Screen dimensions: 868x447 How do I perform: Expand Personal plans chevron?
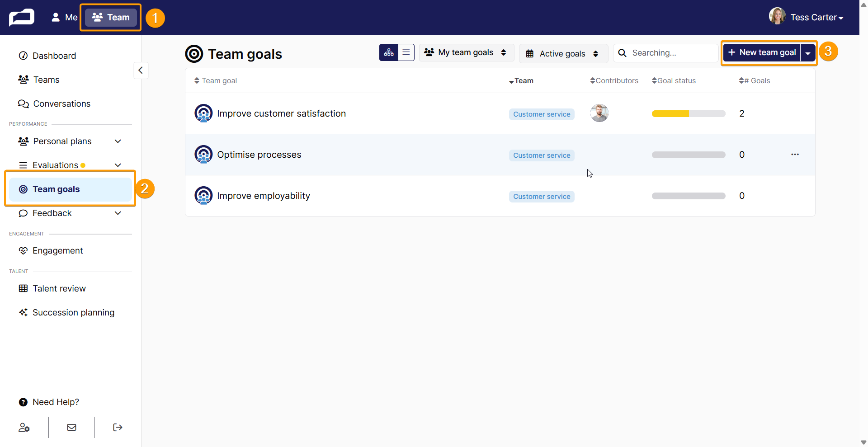click(118, 141)
